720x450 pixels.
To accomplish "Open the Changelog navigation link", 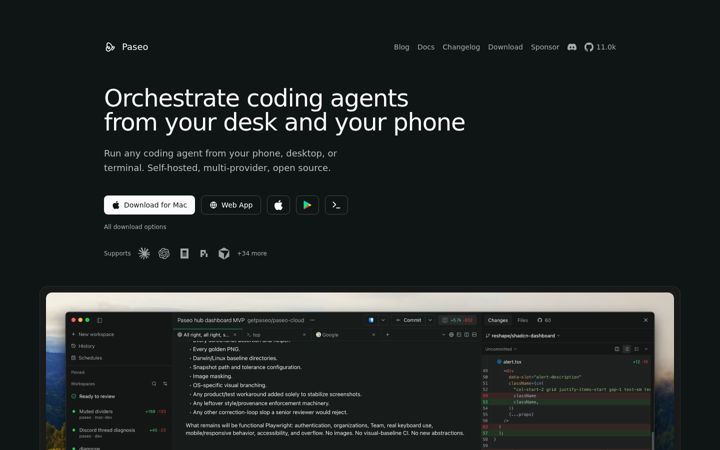I will coord(461,47).
